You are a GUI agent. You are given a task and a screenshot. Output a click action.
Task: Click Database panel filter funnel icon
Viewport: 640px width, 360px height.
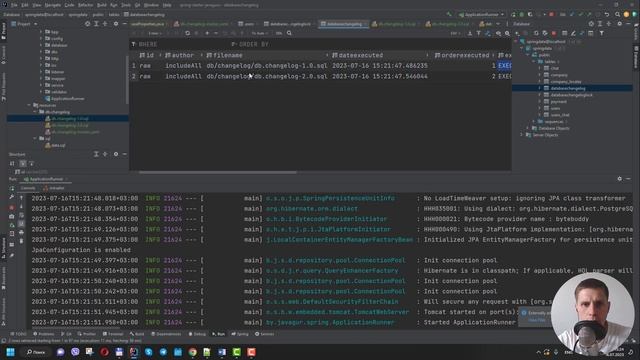pyautogui.click(x=602, y=33)
